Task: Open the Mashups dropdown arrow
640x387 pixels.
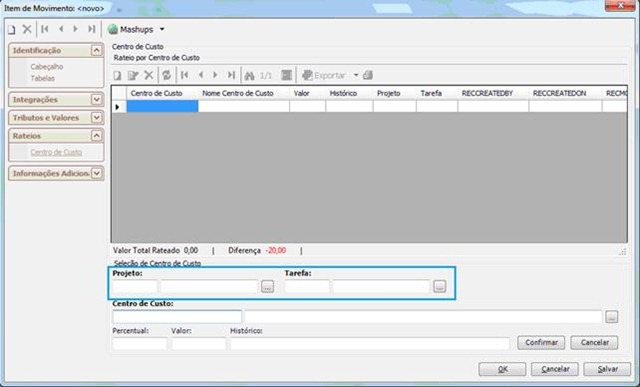Action: point(162,29)
